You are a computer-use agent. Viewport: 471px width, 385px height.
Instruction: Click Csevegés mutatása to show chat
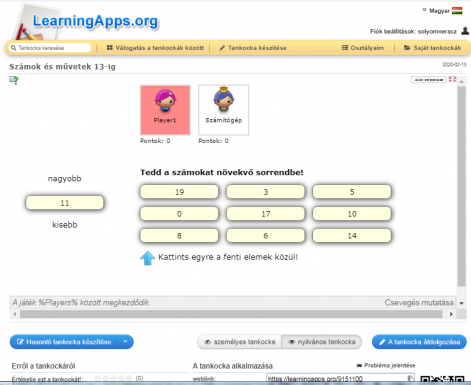coord(419,303)
